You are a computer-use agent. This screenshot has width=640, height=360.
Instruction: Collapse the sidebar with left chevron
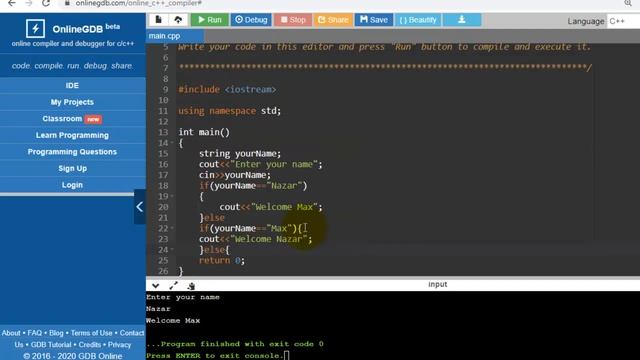pos(140,207)
